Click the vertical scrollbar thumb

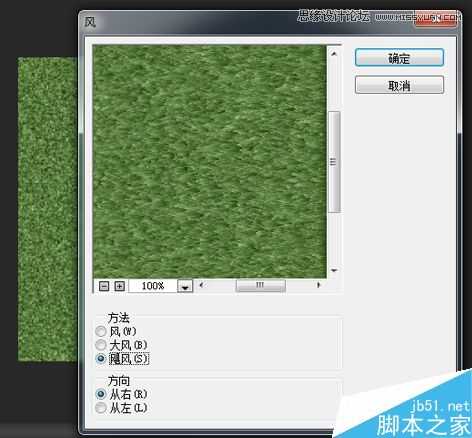coord(334,162)
